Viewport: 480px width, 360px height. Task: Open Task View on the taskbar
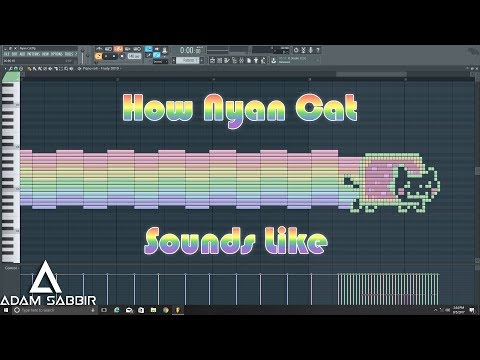(x=104, y=310)
